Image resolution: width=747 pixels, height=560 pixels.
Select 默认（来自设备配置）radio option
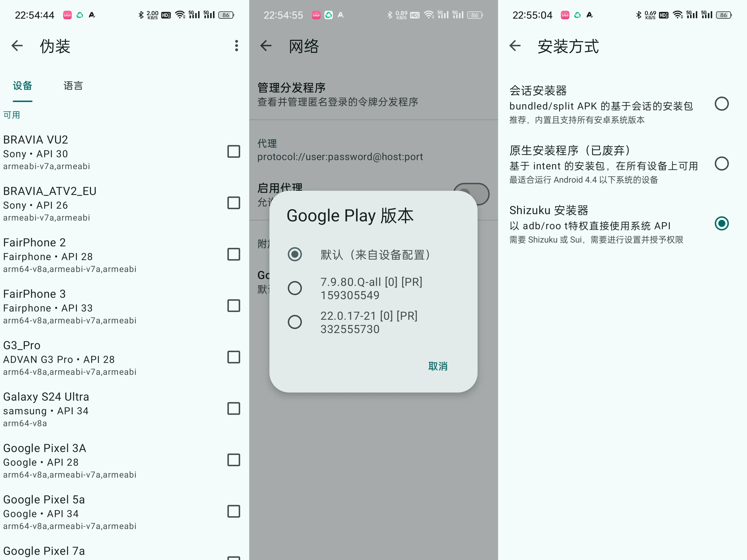295,254
